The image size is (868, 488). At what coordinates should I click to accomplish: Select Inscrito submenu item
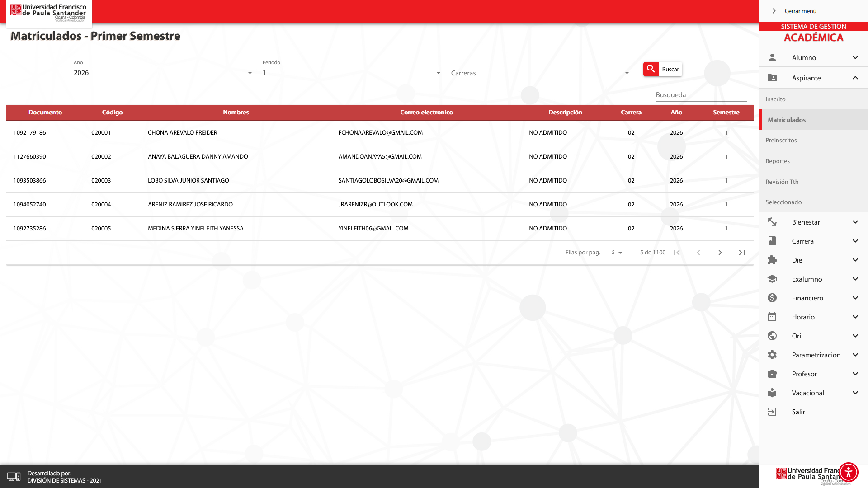(x=775, y=99)
